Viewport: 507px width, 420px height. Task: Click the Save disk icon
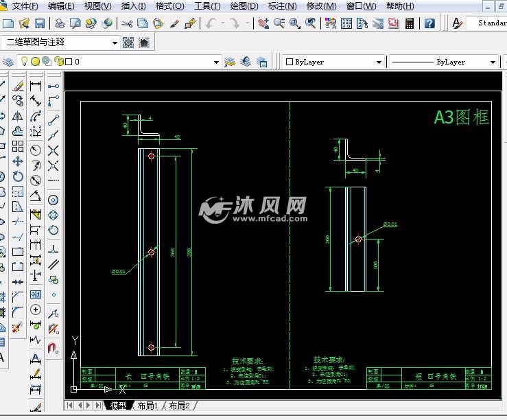pyautogui.click(x=40, y=23)
